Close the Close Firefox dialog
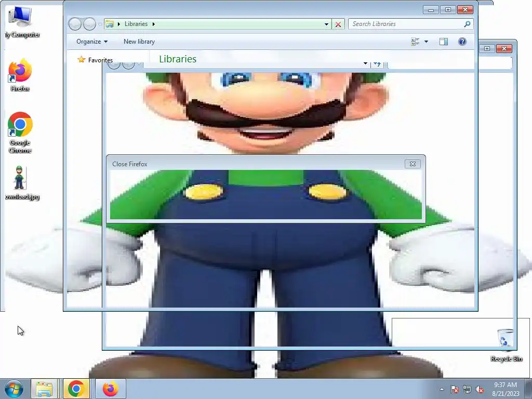Screen dimensions: 532x399 click(x=413, y=164)
